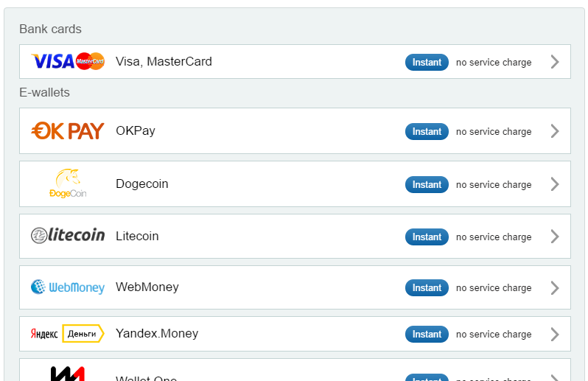Click the Yandex Деньги logo
588x381 pixels.
click(x=68, y=333)
